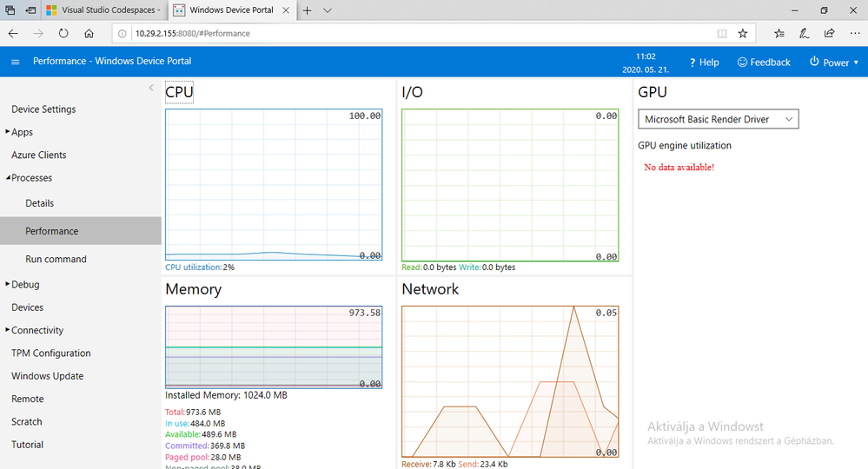Go back in browser history
Screen dimensions: 868x469
(13, 34)
